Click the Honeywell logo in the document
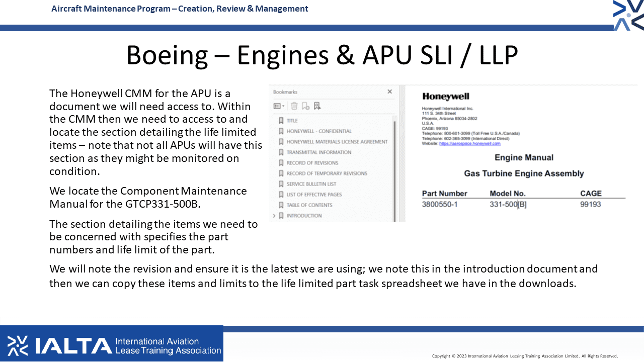644x362 pixels. (446, 97)
